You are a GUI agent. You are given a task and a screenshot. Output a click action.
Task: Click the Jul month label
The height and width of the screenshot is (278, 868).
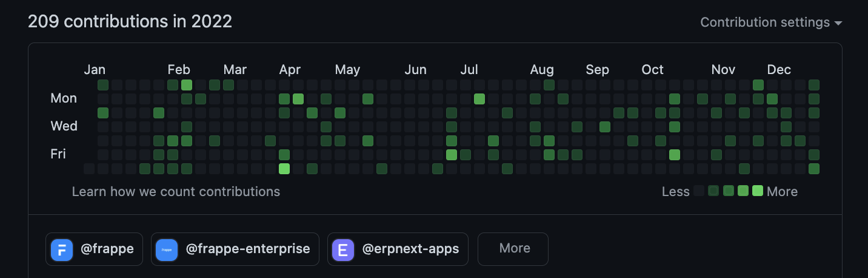pyautogui.click(x=469, y=70)
